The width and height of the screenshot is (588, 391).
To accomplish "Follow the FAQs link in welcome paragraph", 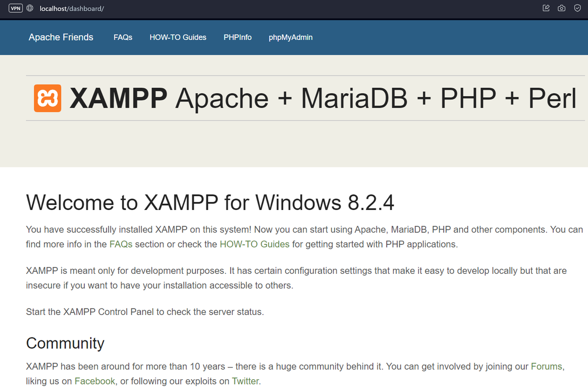I will pos(121,244).
